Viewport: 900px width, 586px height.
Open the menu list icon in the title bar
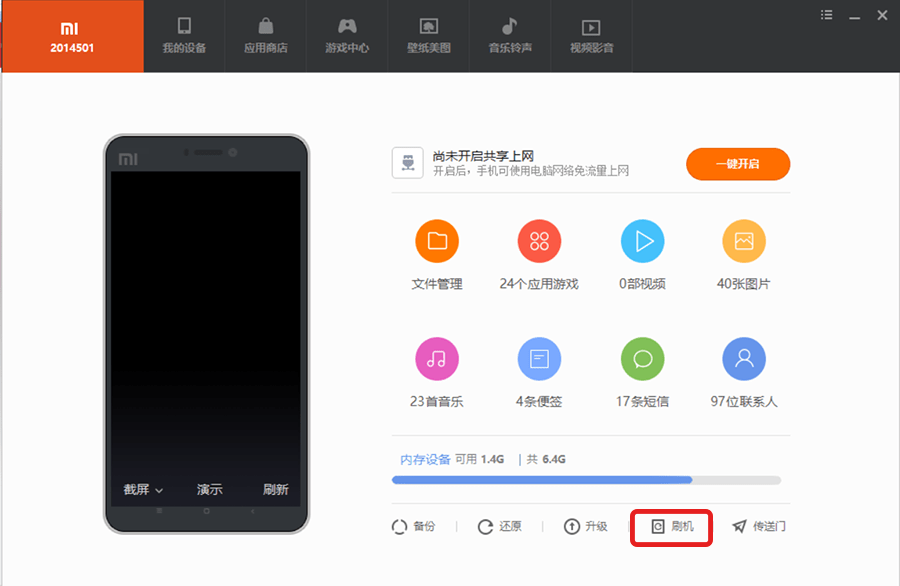point(827,15)
